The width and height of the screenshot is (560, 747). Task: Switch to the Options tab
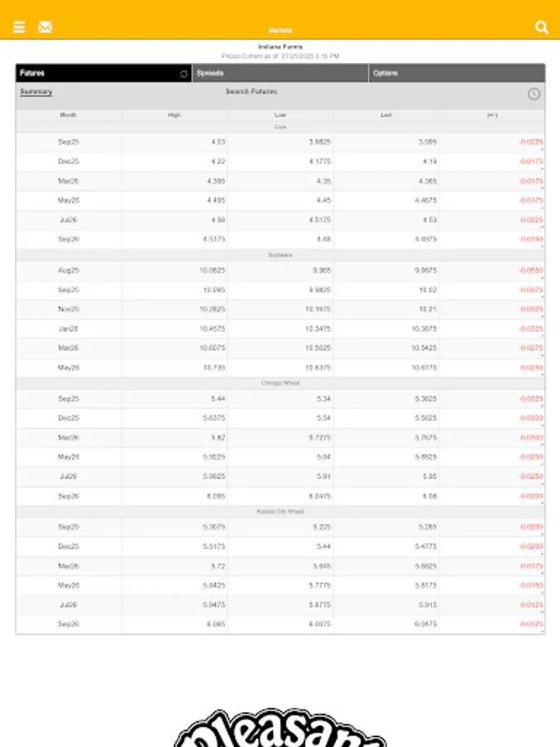pyautogui.click(x=456, y=73)
